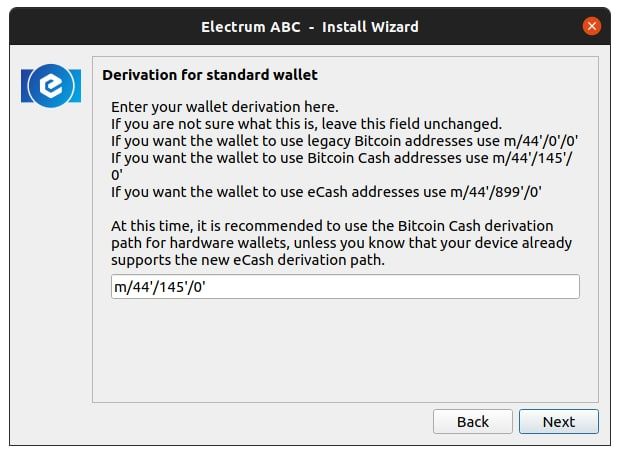The image size is (620, 455).
Task: Click the blank area left of the Back button
Action: (x=250, y=421)
